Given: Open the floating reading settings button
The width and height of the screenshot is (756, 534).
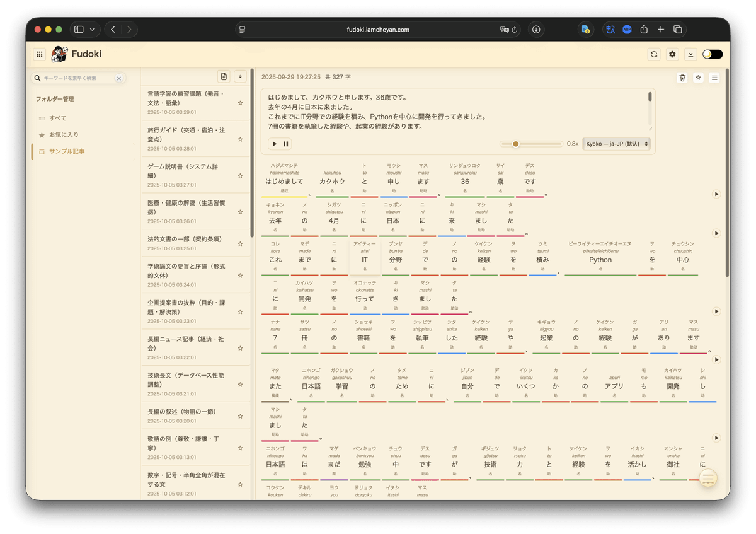Looking at the screenshot, I should coord(708,479).
